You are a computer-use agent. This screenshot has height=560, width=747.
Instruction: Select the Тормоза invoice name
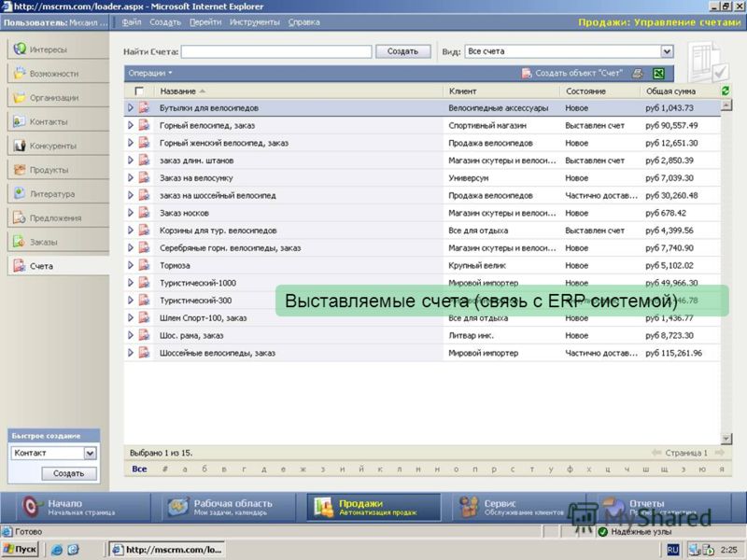(x=175, y=266)
